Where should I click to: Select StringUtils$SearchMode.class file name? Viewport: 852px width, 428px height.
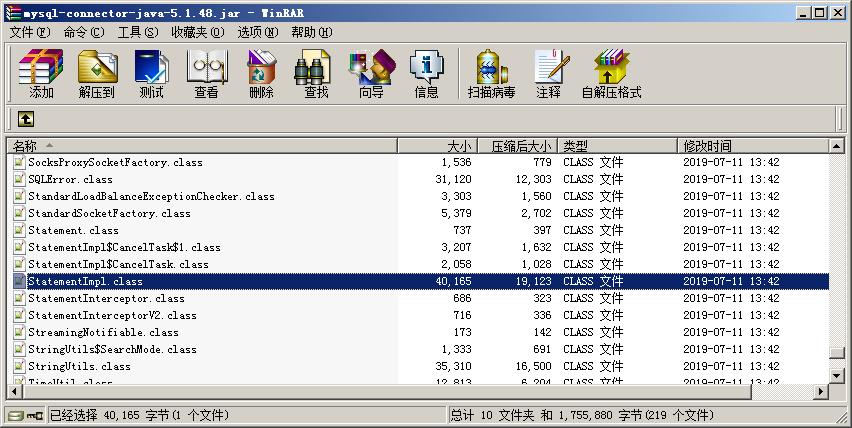coord(112,349)
